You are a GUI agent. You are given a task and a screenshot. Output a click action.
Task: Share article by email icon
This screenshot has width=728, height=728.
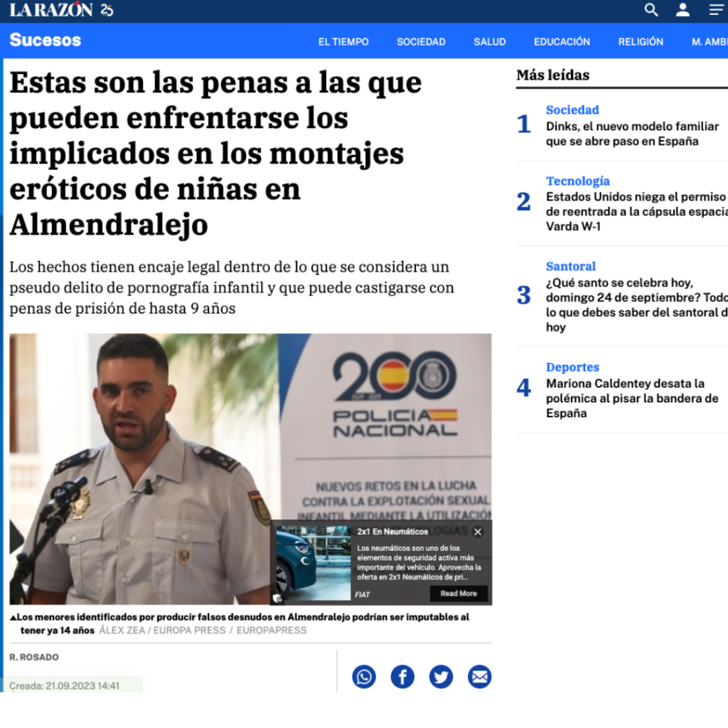point(480,677)
